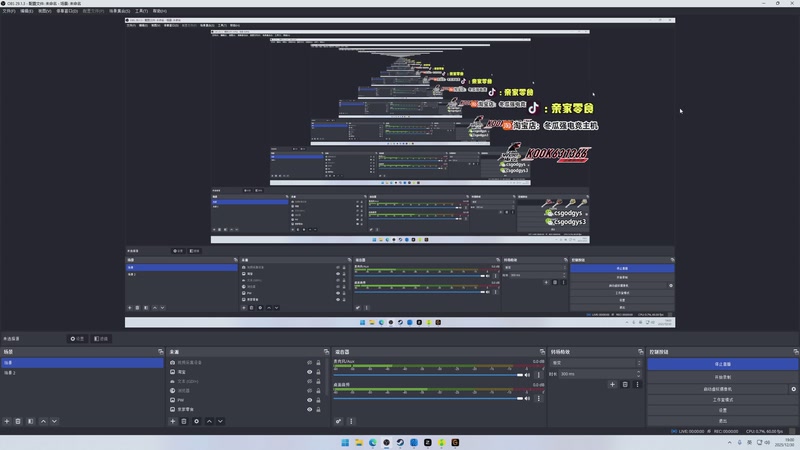
Task: Open 桌面音频 channel three-dot menu
Action: tap(538, 398)
